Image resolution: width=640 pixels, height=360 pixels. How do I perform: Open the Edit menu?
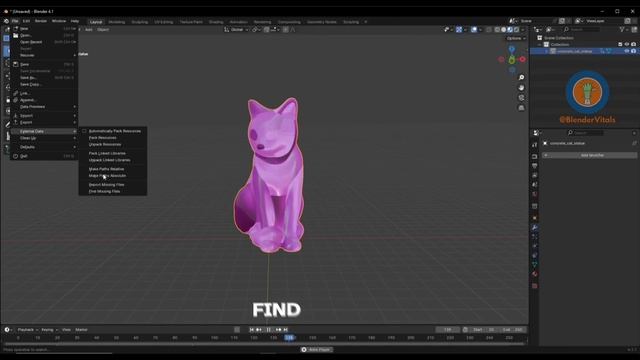27,21
